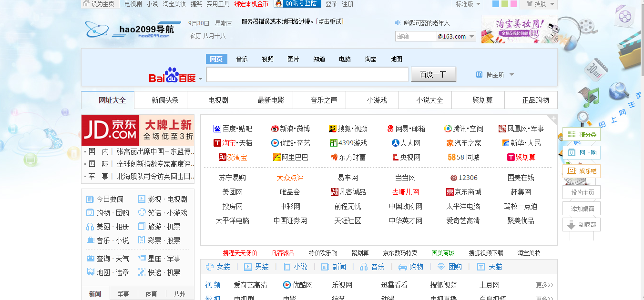The width and height of the screenshot is (644, 300).
Task: Click the headphones icon beside 美图·相册
Action: [90, 227]
